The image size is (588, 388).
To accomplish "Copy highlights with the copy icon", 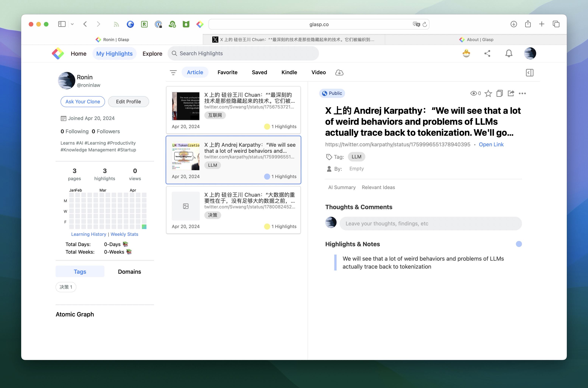I will point(499,93).
